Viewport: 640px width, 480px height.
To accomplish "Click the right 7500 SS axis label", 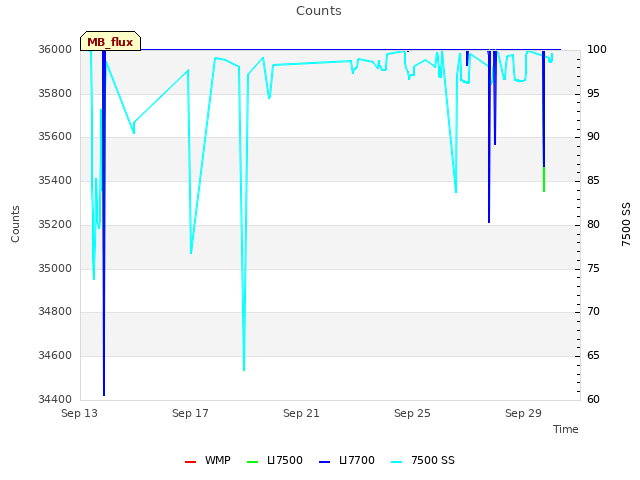I will click(x=626, y=224).
